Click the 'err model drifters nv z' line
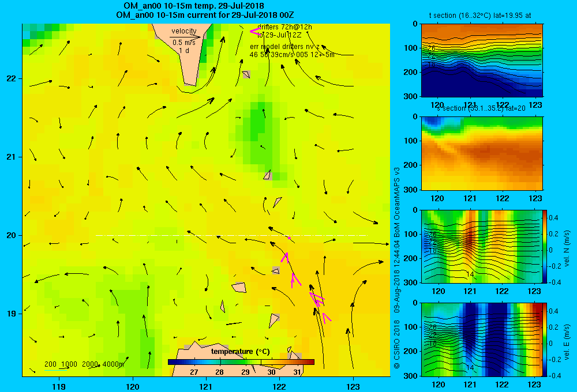The width and height of the screenshot is (577, 392). pos(284,47)
